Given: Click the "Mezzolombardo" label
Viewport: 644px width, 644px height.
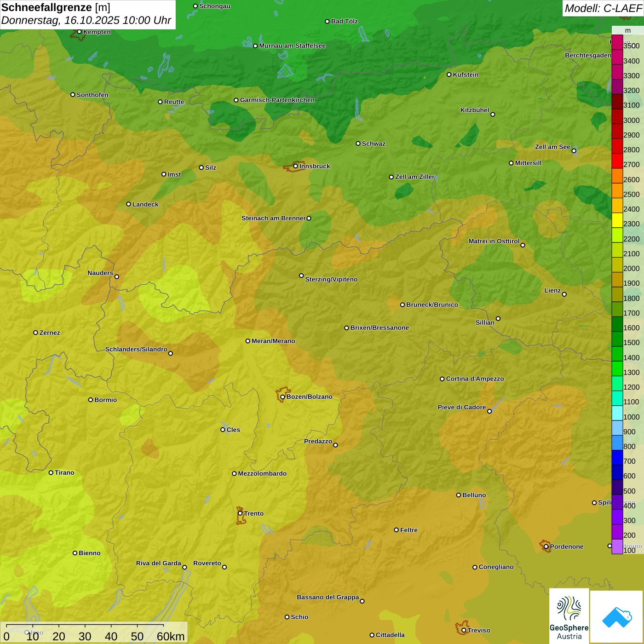Looking at the screenshot, I should pos(262,473).
